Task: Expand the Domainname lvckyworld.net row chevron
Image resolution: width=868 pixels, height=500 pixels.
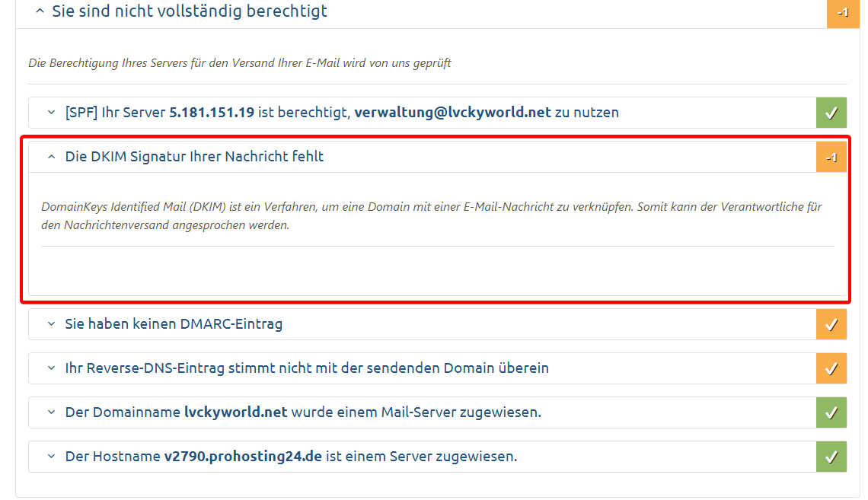Action: pyautogui.click(x=51, y=412)
